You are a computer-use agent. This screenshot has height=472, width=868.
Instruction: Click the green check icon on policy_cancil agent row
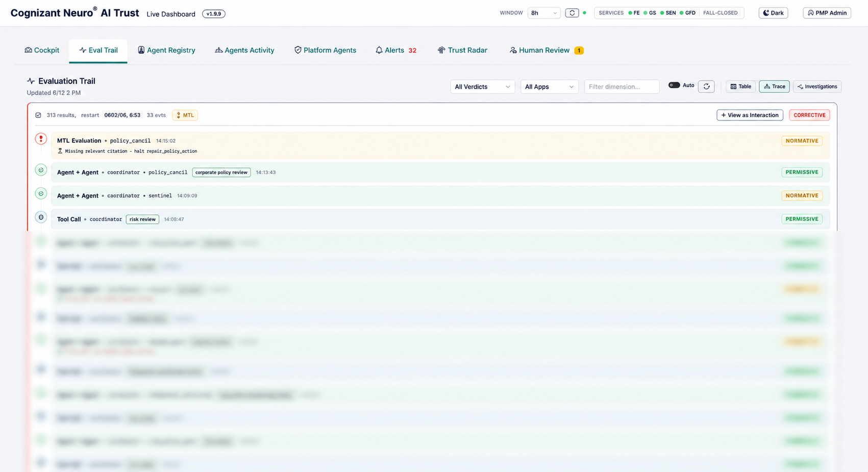tap(41, 170)
